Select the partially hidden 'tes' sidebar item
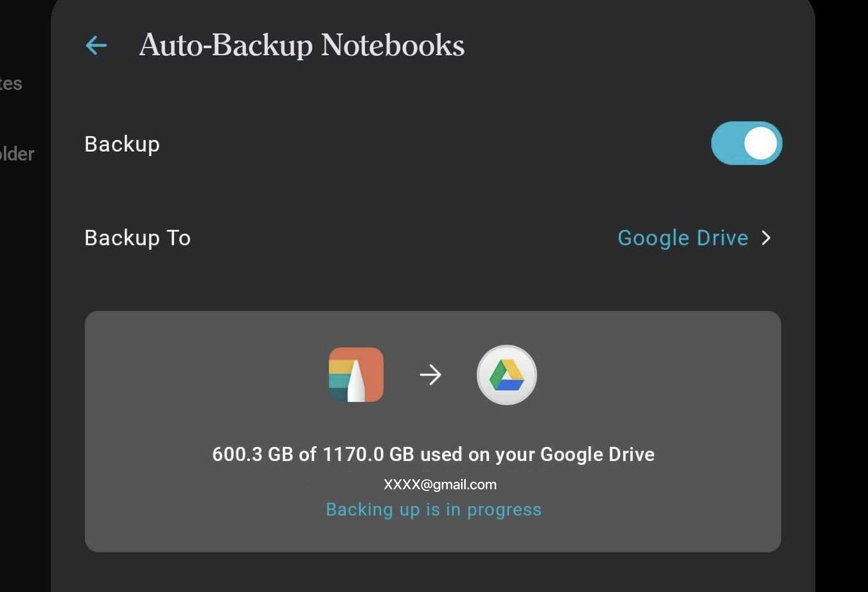The image size is (868, 592). click(x=11, y=83)
